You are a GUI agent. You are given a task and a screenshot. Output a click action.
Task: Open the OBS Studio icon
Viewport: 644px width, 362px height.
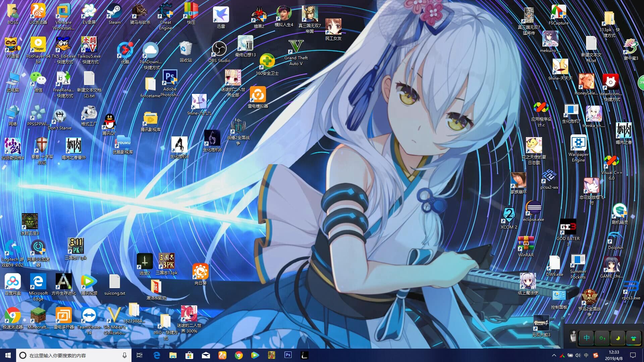pos(219,52)
